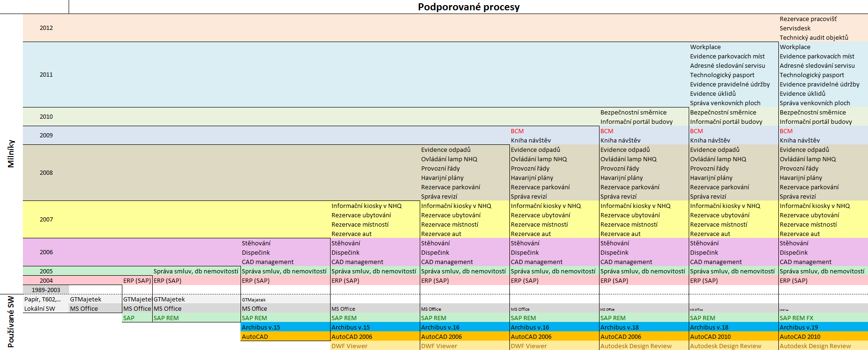Click the vertical Milníky label
The image size is (868, 350).
(x=11, y=154)
